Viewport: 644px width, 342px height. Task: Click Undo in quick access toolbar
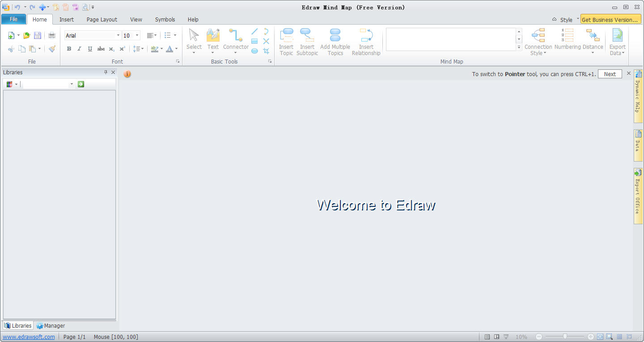point(17,7)
